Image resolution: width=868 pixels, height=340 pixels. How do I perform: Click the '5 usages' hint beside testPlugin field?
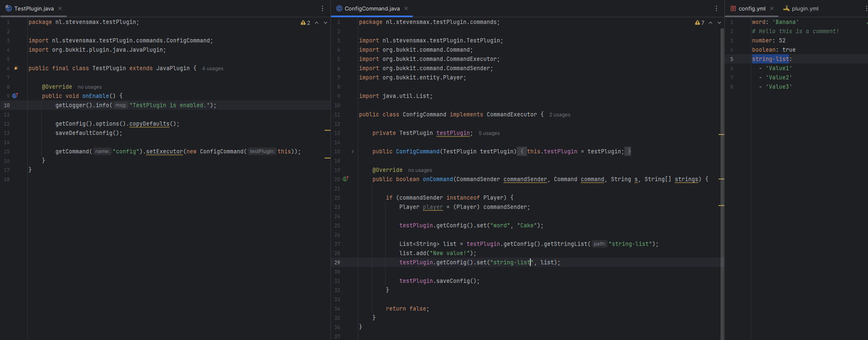tap(489, 133)
